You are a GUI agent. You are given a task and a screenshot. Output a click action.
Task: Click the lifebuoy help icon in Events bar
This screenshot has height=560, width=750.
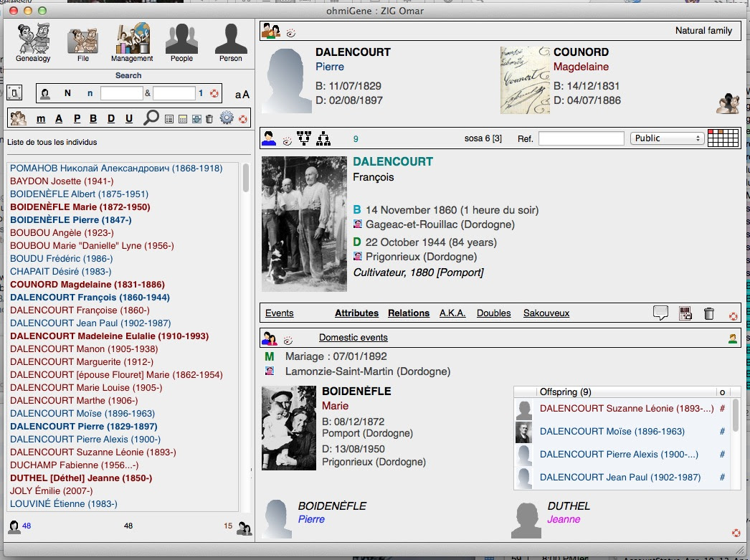pos(733,316)
